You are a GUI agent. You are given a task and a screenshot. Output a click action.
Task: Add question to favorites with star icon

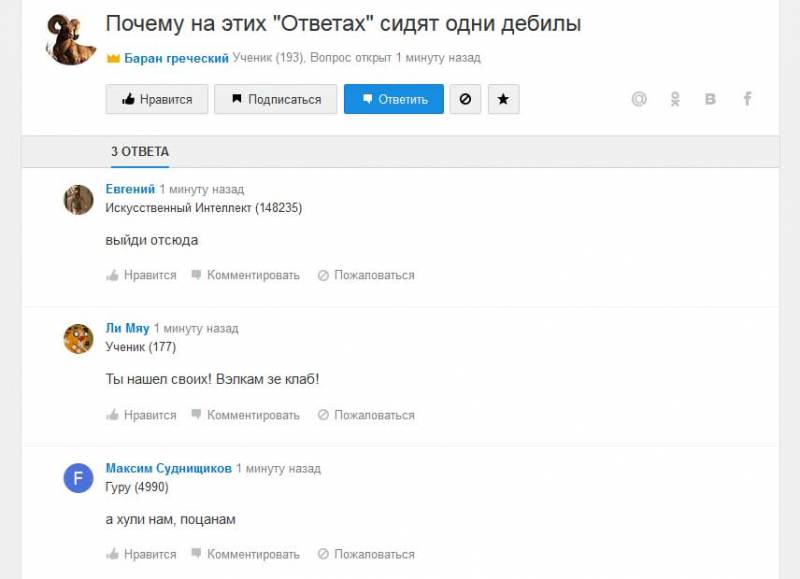tap(503, 99)
